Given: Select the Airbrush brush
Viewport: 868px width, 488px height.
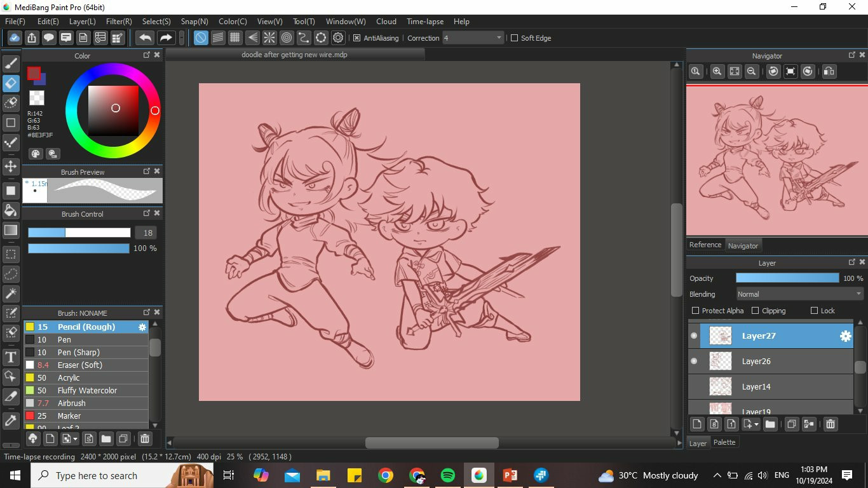Looking at the screenshot, I should coord(86,403).
